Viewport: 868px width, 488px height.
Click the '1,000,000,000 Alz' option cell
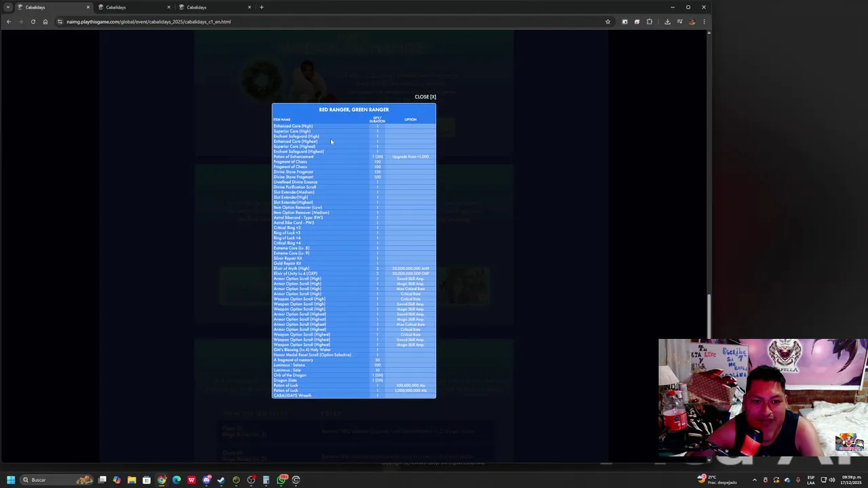[x=410, y=390]
